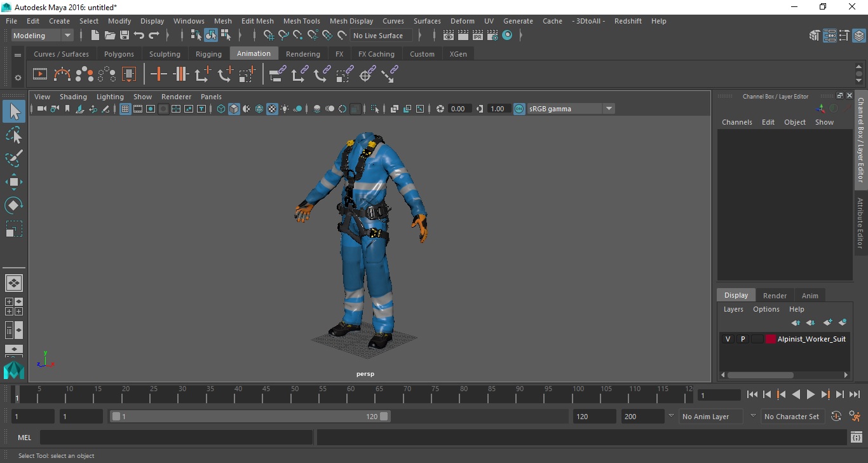Toggle playback P box of Alpinist_Worker_Suit layer
868x463 pixels.
[x=742, y=339]
